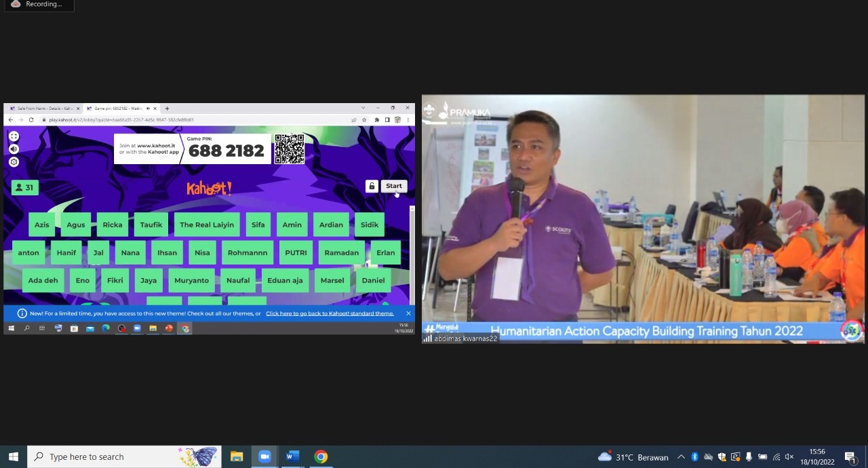The width and height of the screenshot is (868, 468).
Task: Click the 31 players counter
Action: (x=25, y=188)
